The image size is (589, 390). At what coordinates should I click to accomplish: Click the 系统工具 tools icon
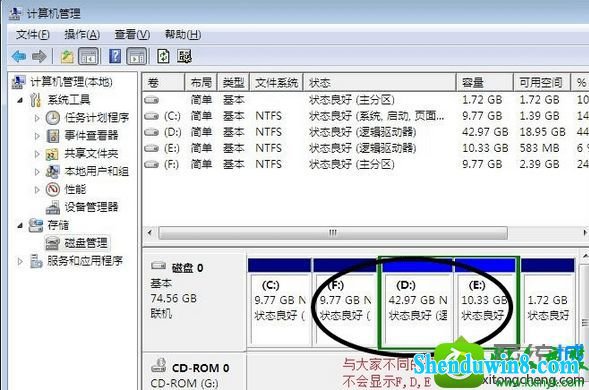36,100
